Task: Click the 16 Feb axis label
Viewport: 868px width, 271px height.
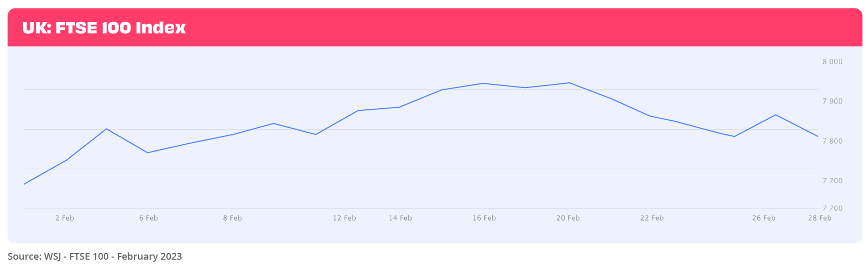Action: coord(484,218)
